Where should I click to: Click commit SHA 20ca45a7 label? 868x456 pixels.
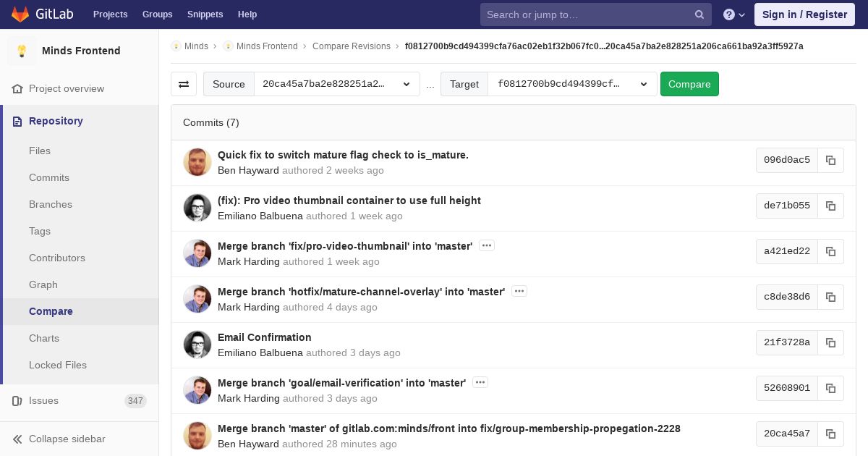coord(787,434)
